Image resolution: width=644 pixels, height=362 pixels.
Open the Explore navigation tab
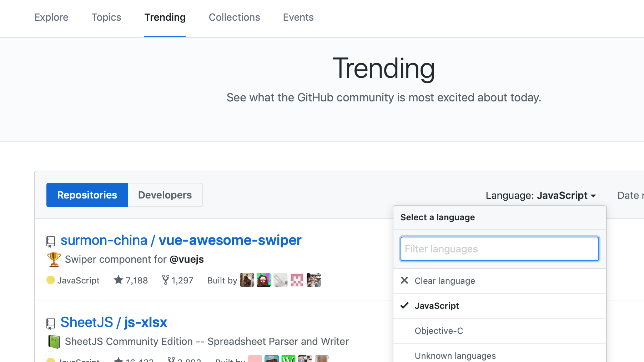[x=51, y=17]
